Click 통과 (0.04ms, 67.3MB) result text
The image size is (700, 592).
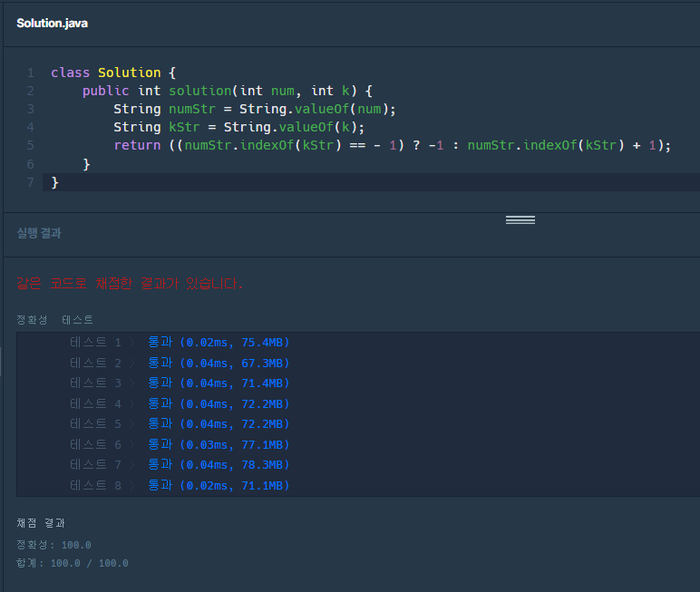[x=219, y=363]
